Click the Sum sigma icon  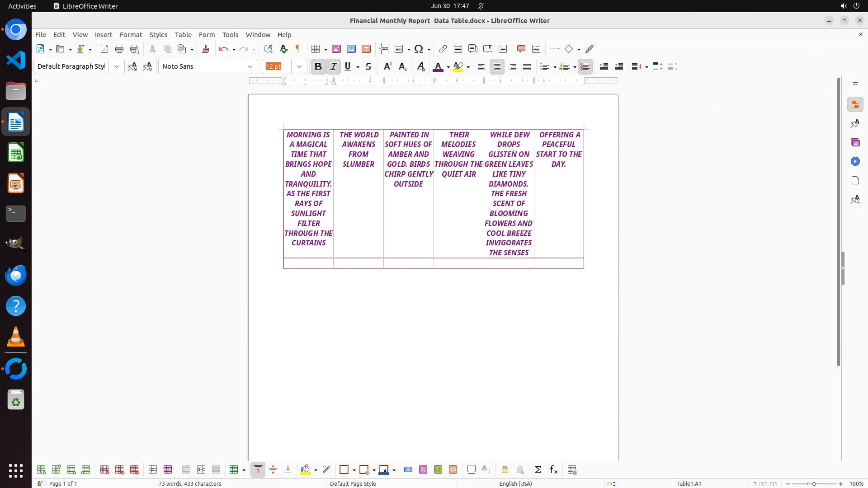pos(538,470)
